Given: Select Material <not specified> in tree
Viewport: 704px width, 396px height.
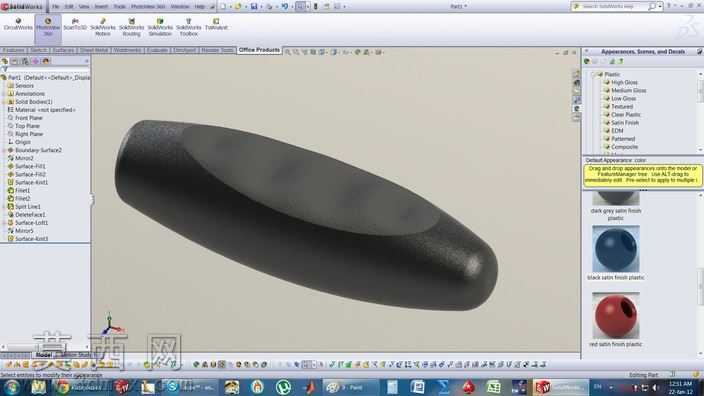Looking at the screenshot, I should [42, 110].
